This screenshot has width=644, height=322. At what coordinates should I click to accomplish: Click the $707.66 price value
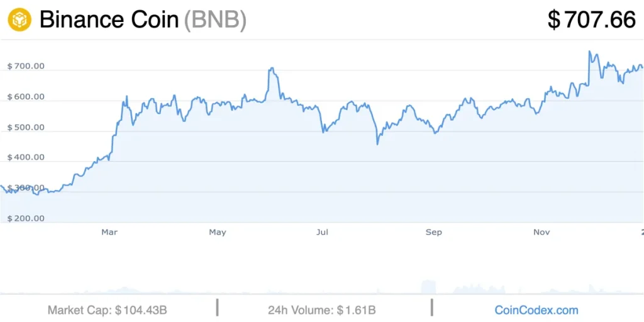[592, 20]
